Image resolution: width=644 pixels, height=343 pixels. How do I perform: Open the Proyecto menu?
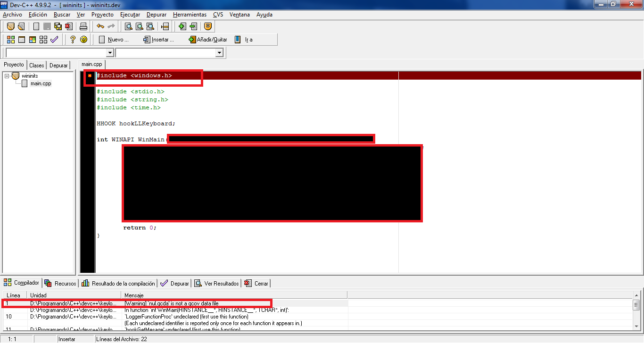click(102, 15)
